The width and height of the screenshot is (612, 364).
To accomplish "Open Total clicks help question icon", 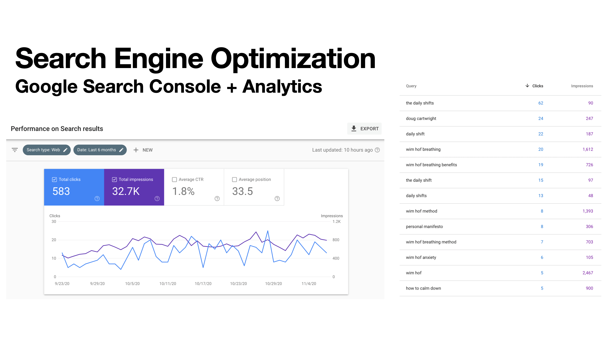I will 97,198.
